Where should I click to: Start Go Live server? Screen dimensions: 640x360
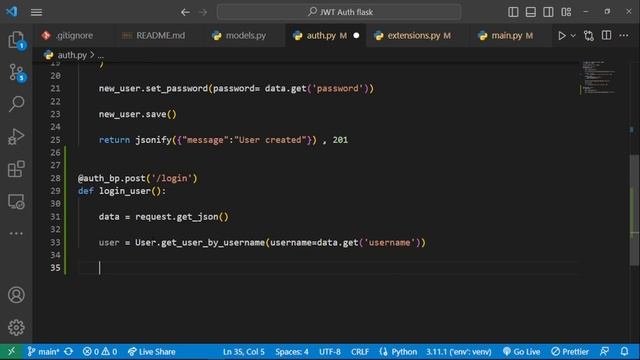521,351
